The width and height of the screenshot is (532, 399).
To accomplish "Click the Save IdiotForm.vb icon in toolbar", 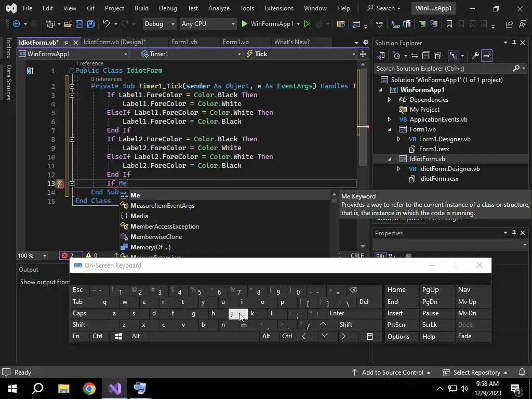I will point(79,24).
